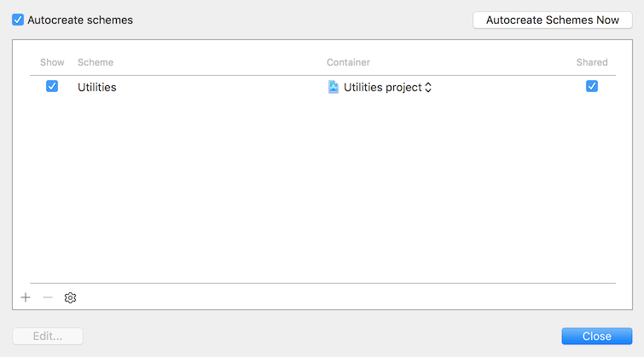The height and width of the screenshot is (357, 644).
Task: Click the Edit... button
Action: [48, 336]
